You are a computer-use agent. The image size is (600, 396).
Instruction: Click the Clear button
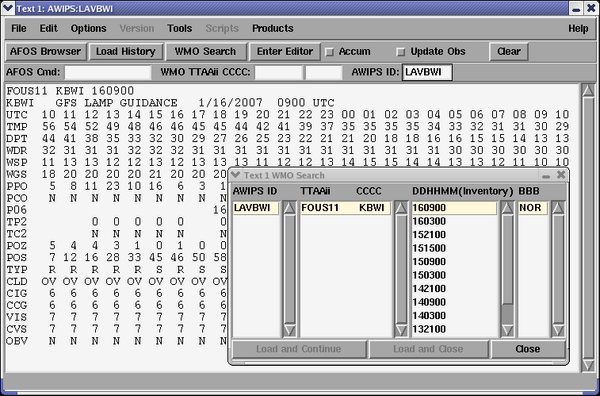(509, 52)
